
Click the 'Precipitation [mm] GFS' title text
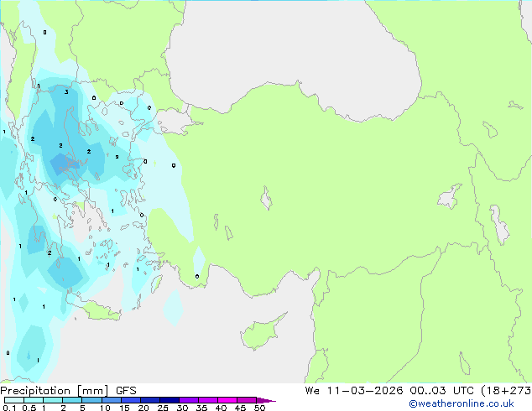[x=68, y=391]
